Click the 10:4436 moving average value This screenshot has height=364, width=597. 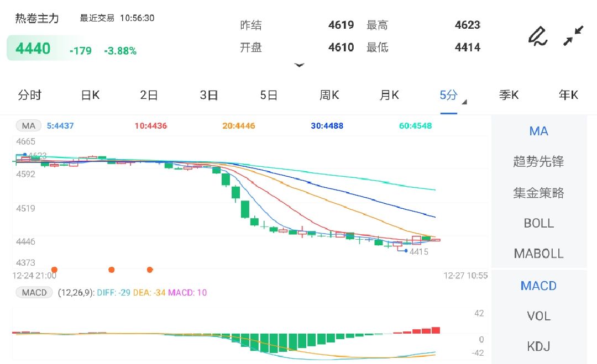coord(151,126)
